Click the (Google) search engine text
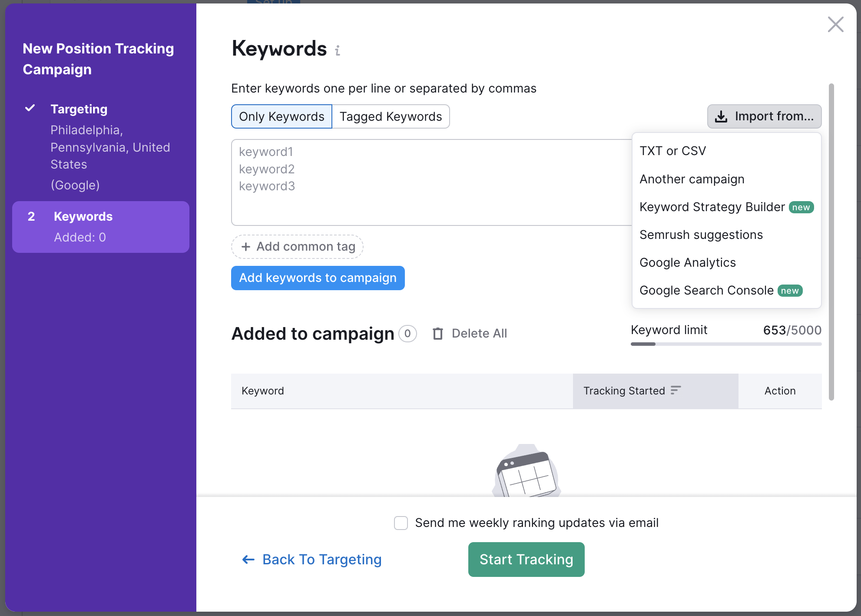The width and height of the screenshot is (861, 616). tap(75, 185)
